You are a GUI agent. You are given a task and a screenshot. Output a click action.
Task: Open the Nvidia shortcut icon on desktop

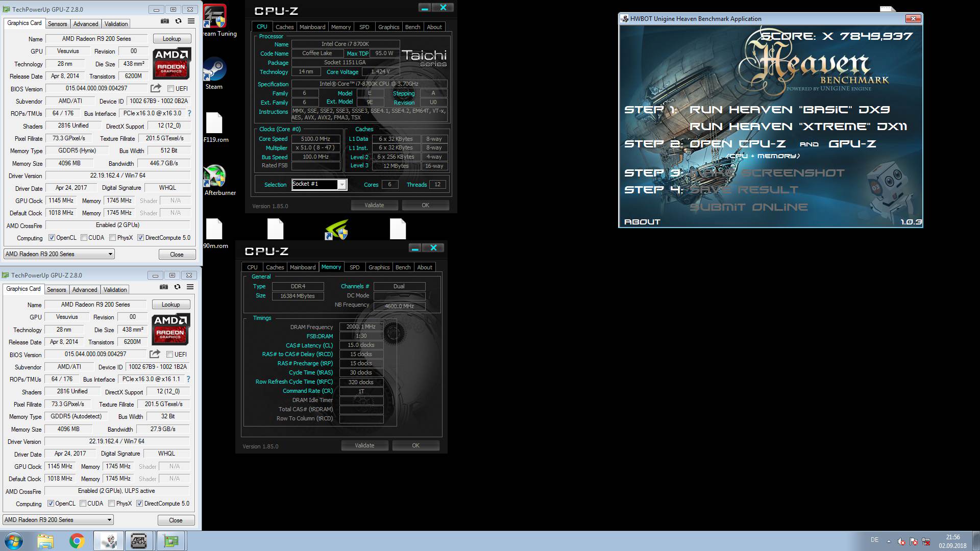click(x=336, y=230)
